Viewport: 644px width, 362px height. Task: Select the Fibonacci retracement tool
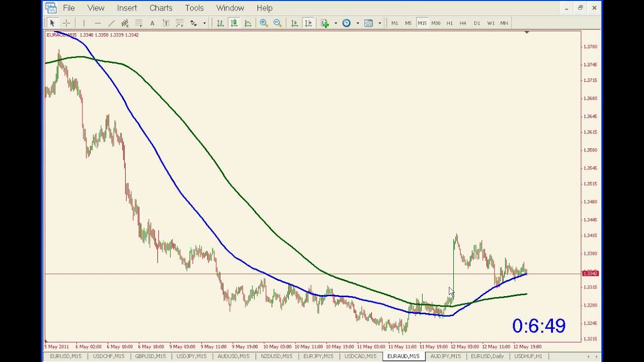click(138, 23)
